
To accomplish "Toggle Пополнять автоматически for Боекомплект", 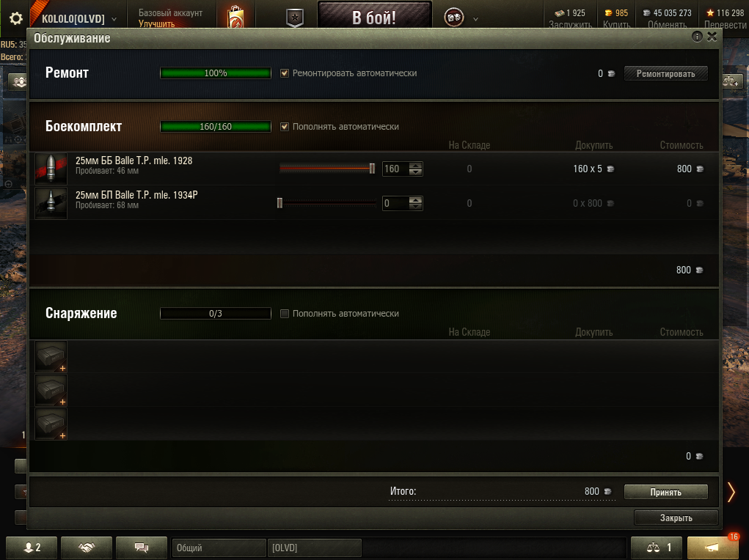I will click(285, 127).
